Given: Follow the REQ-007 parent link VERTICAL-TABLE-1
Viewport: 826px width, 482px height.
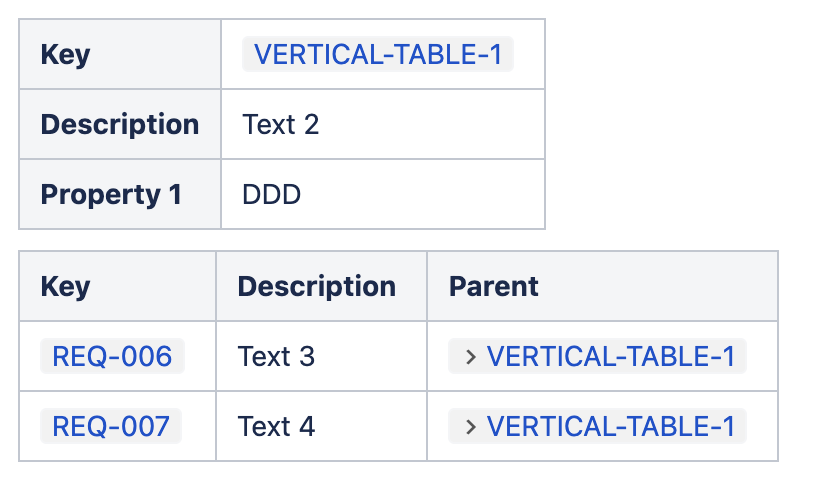Looking at the screenshot, I should coord(610,427).
